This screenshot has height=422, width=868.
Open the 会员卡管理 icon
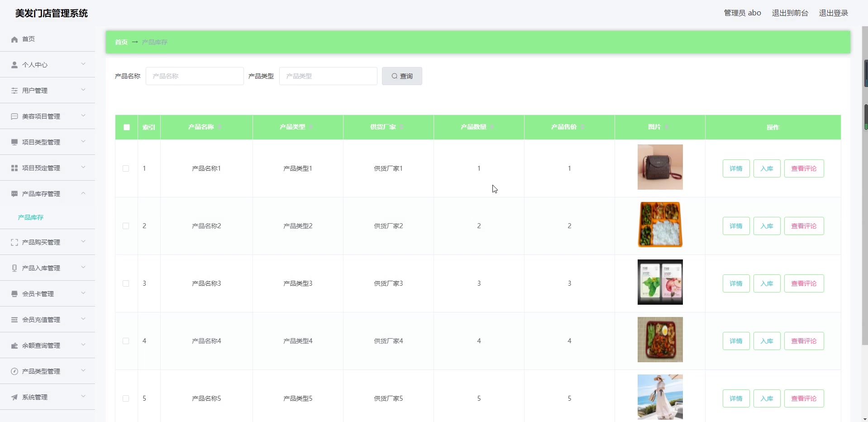pos(14,293)
